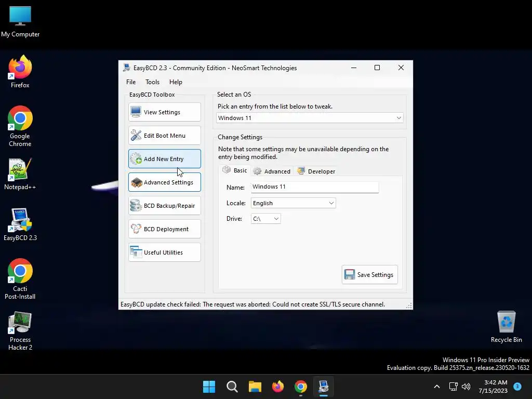Switch to the Basic tab

click(x=235, y=170)
